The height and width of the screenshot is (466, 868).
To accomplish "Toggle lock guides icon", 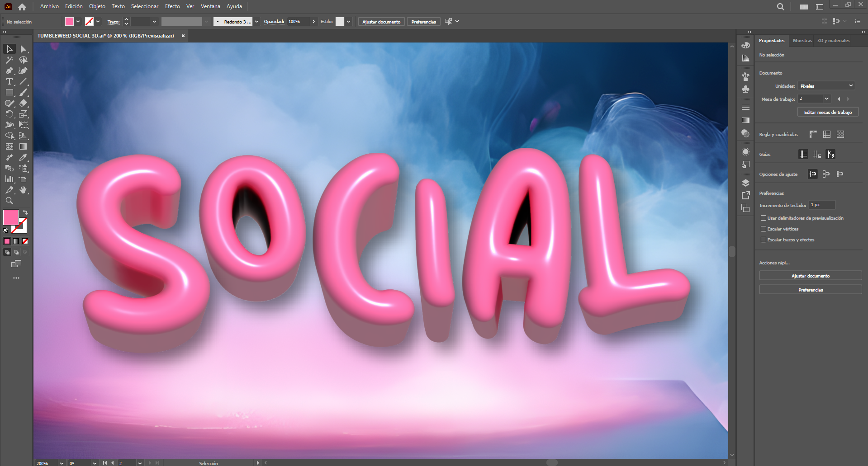I will point(817,154).
